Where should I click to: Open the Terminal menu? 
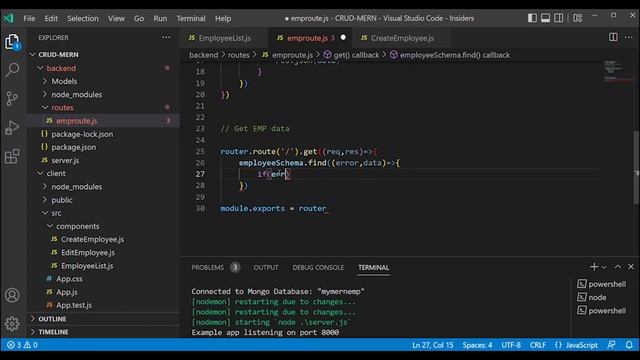191,18
